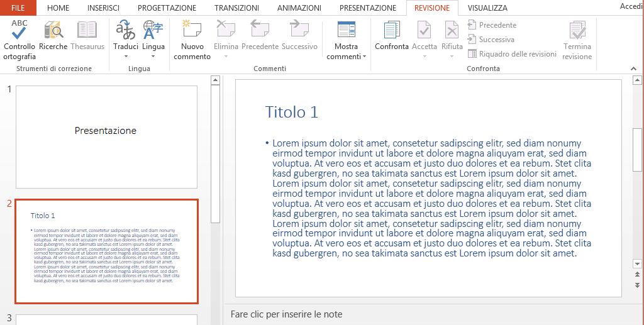Switch to the INSERISCI tab
This screenshot has height=325, width=644.
click(104, 8)
